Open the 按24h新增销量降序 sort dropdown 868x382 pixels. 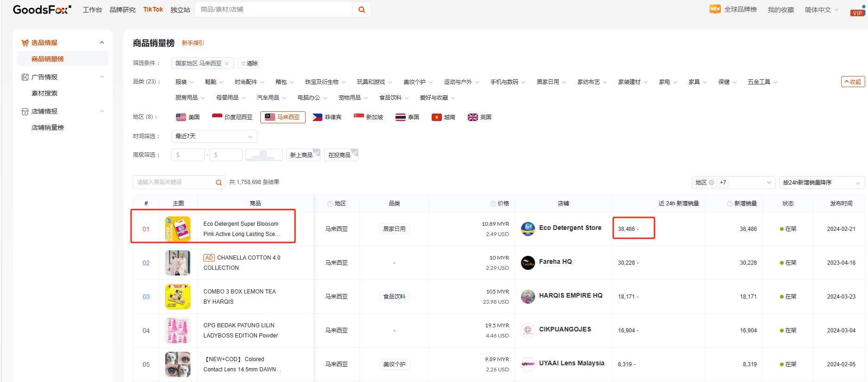822,183
